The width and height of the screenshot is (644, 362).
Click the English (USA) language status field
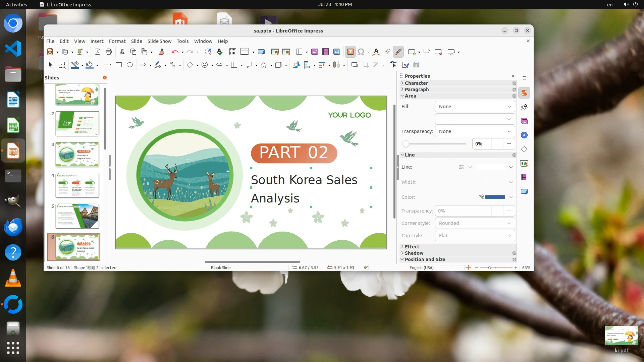pyautogui.click(x=421, y=267)
